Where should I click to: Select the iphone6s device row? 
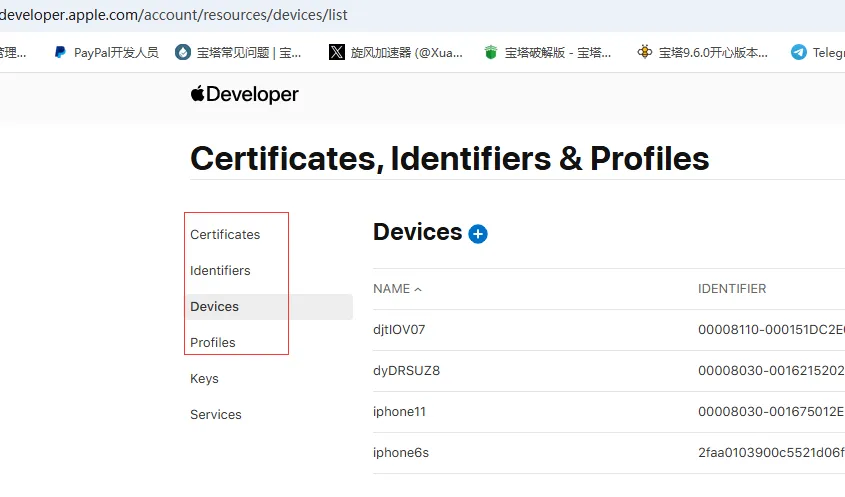(x=609, y=453)
